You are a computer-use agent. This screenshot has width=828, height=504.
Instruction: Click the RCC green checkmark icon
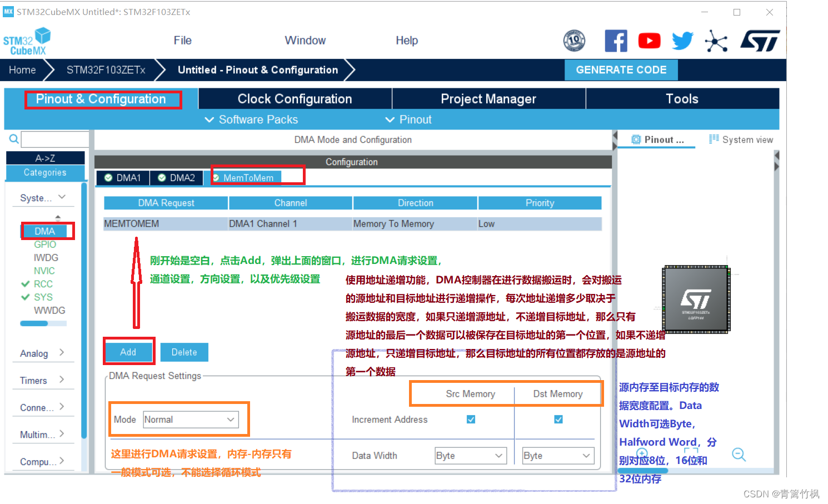coord(26,284)
